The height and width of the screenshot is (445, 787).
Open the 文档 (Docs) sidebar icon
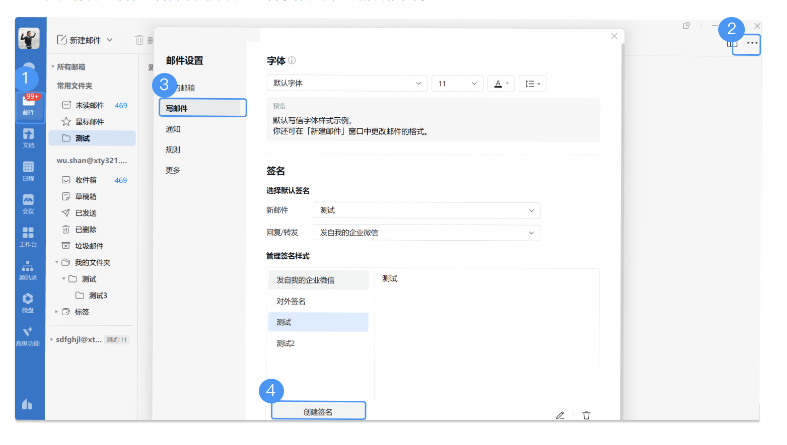pos(29,137)
